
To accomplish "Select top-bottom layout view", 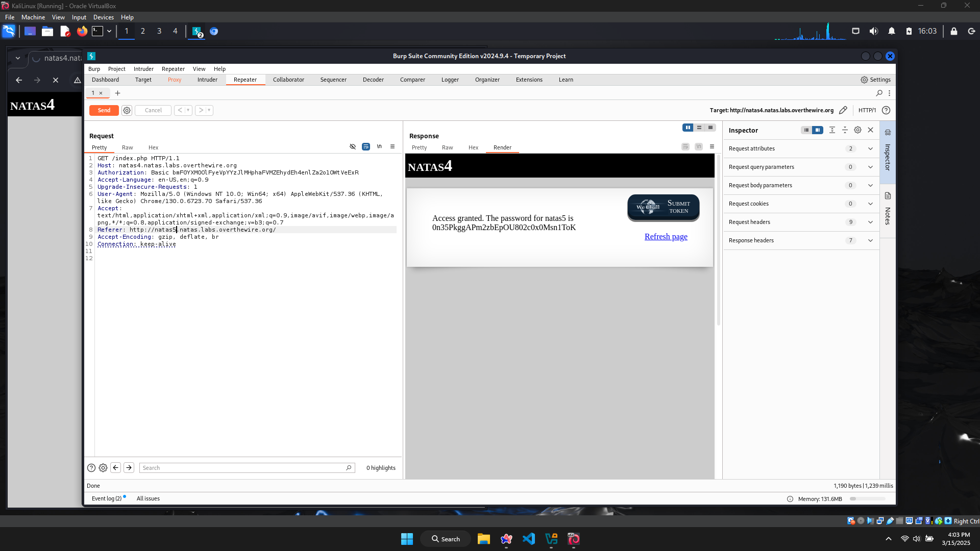I will 699,128.
